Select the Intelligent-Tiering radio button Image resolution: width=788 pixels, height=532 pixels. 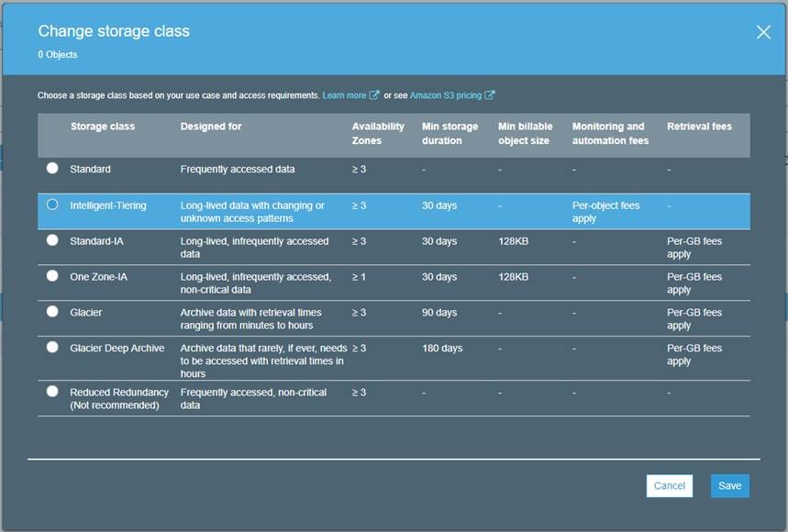(x=52, y=205)
